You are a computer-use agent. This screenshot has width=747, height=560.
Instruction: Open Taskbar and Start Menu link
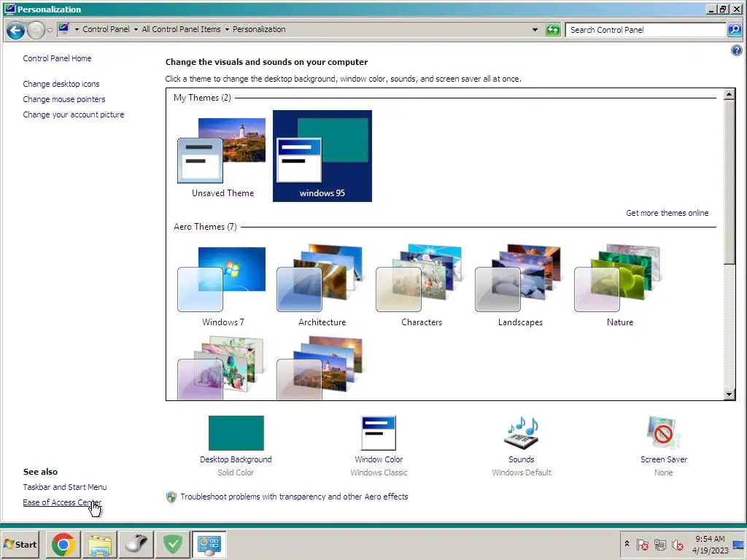(x=65, y=487)
